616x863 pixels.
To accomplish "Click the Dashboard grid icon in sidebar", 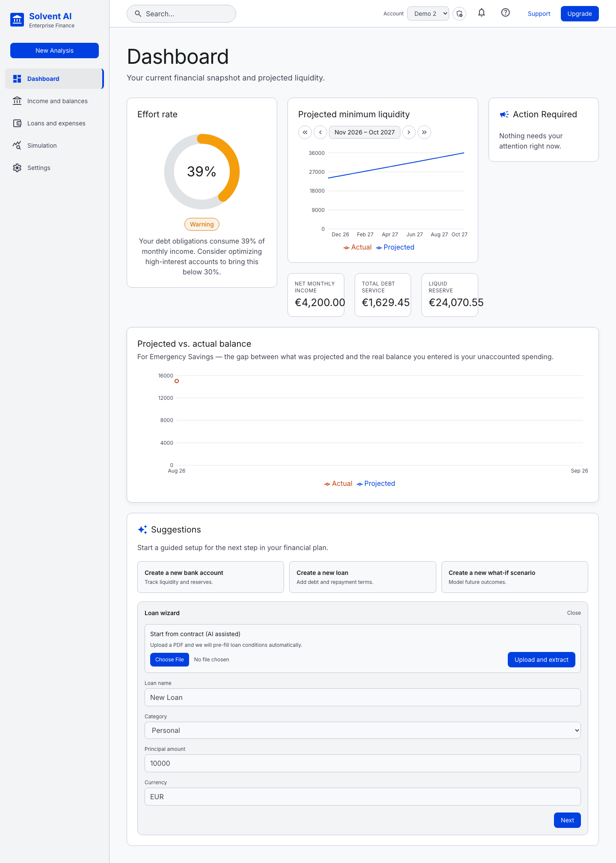I will tap(17, 79).
